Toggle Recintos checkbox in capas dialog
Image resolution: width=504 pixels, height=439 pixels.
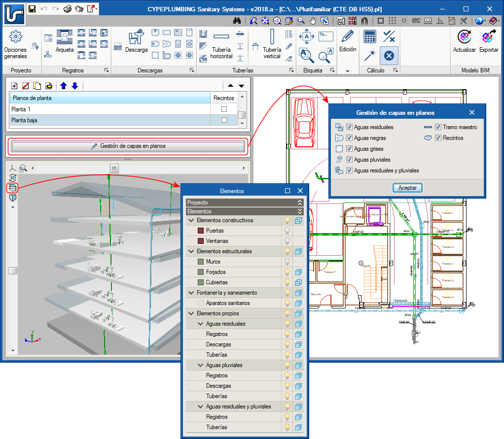[x=438, y=138]
